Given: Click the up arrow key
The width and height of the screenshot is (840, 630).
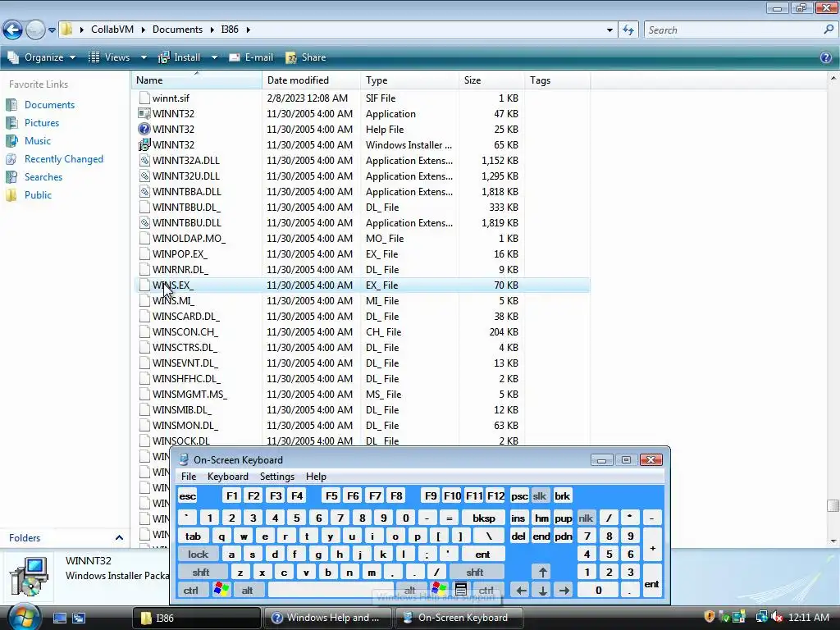Looking at the screenshot, I should click(543, 572).
